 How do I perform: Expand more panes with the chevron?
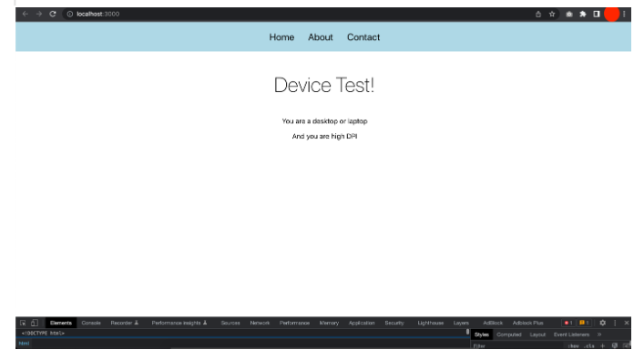tap(599, 334)
